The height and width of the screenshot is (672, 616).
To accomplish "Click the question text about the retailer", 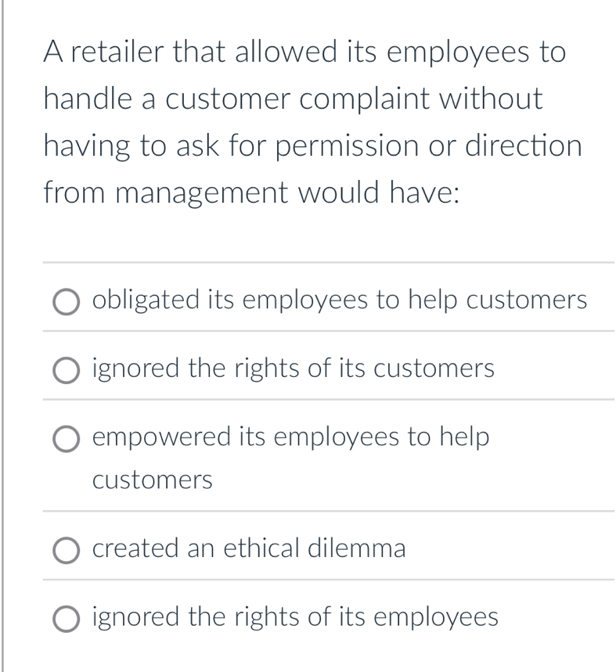I will pos(313,122).
